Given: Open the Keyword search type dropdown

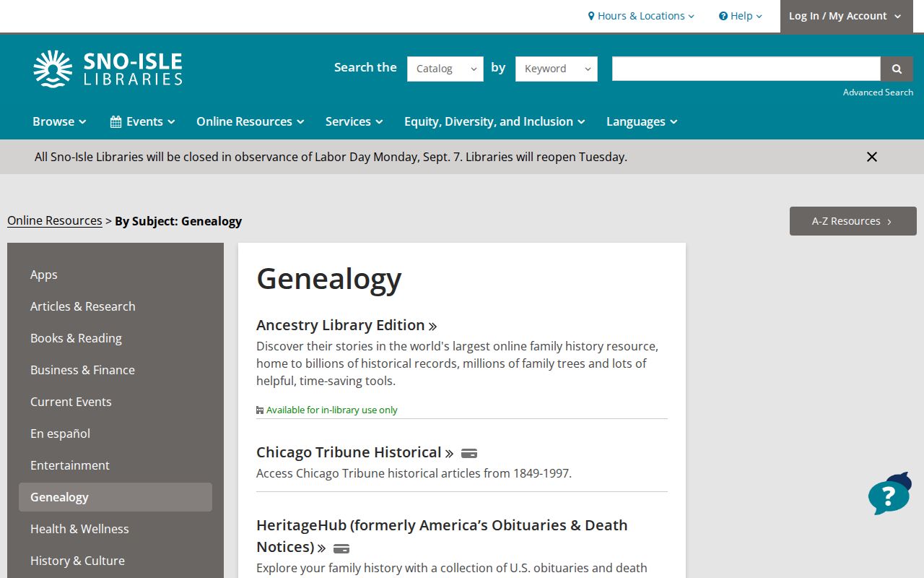Looking at the screenshot, I should tap(557, 69).
